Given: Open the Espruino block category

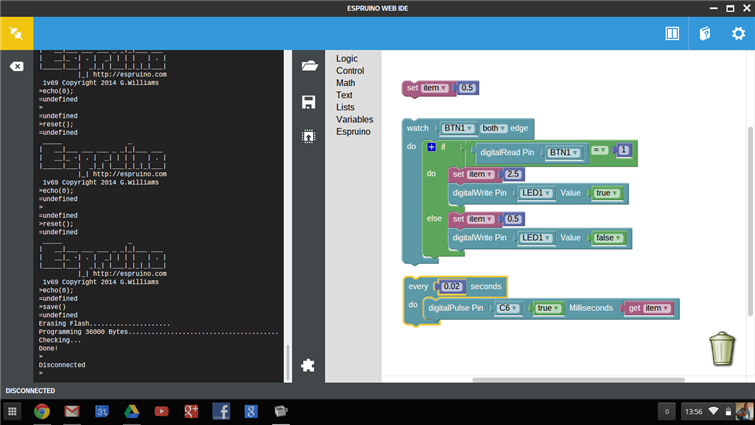Looking at the screenshot, I should pos(353,131).
